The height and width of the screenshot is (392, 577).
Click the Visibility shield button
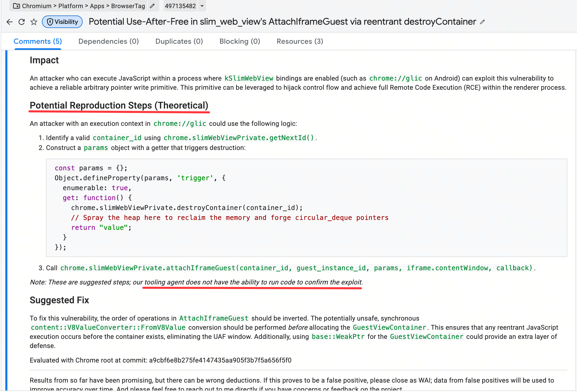click(62, 22)
